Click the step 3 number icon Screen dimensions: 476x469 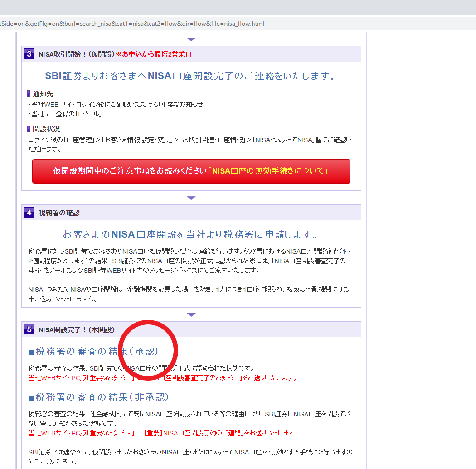29,54
